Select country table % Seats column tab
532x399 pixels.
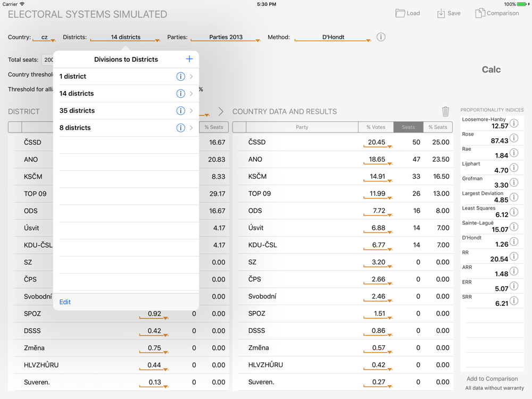pos(438,127)
